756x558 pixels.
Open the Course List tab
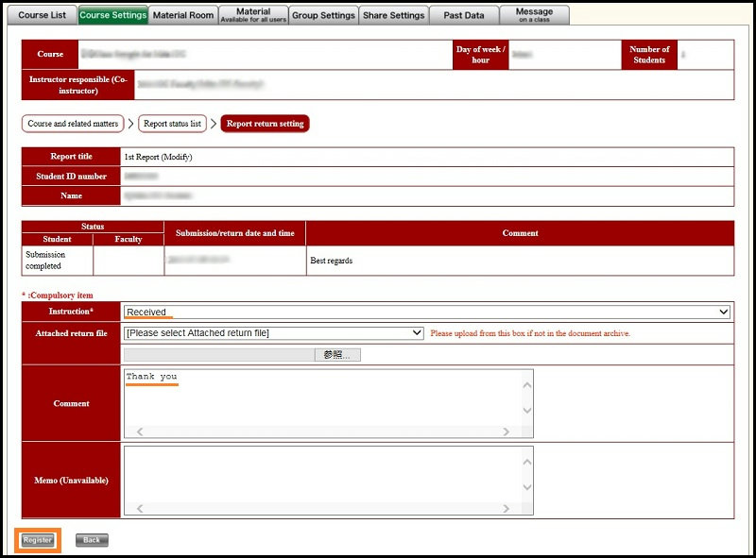(x=42, y=15)
